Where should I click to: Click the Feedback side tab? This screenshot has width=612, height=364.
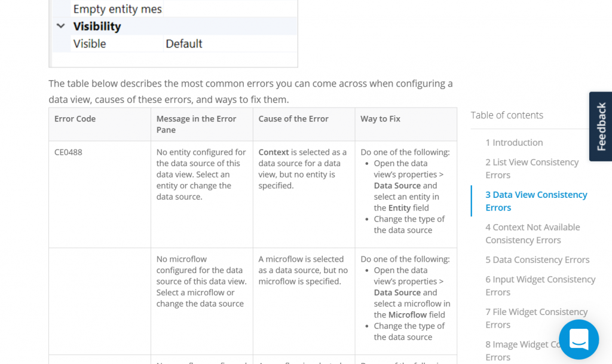coord(601,126)
